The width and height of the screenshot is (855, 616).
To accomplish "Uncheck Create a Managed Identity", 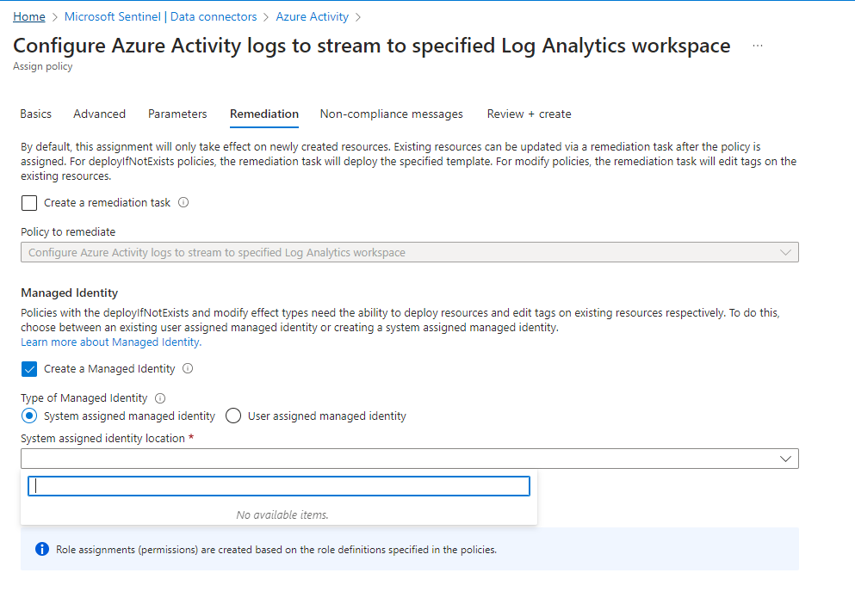I will pos(28,369).
